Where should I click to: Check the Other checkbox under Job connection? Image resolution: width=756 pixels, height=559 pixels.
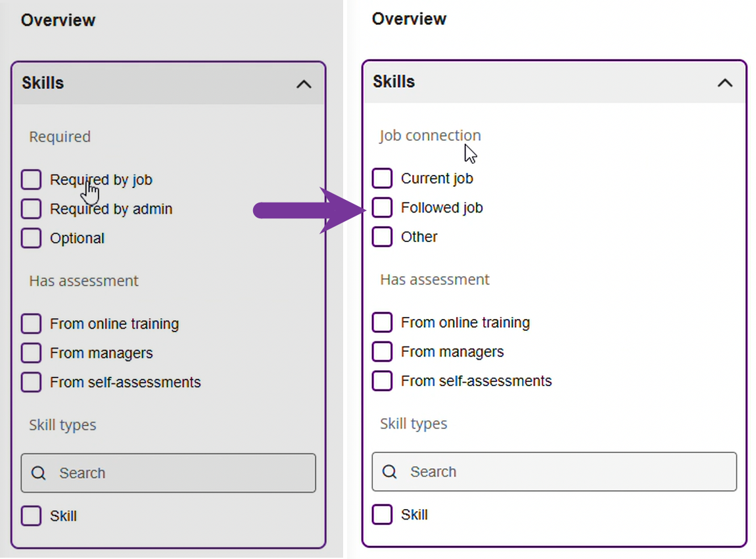coord(382,237)
